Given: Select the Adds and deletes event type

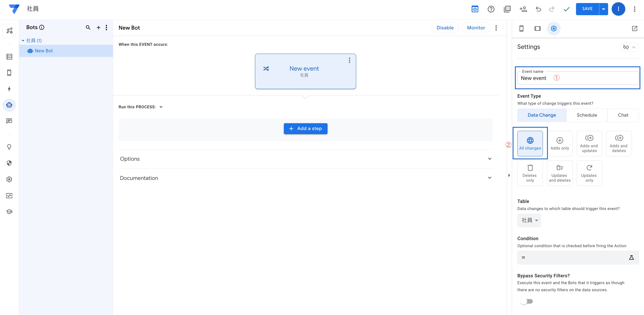Looking at the screenshot, I should tap(619, 143).
